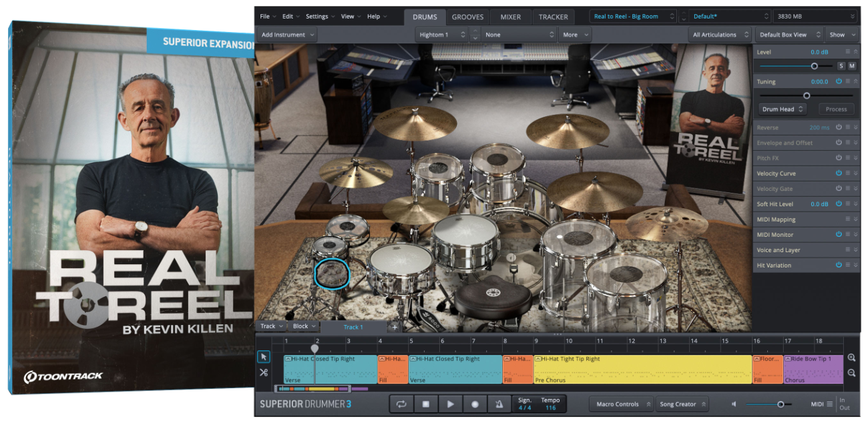Open the Song Creator panel
The width and height of the screenshot is (868, 423).
pyautogui.click(x=682, y=404)
